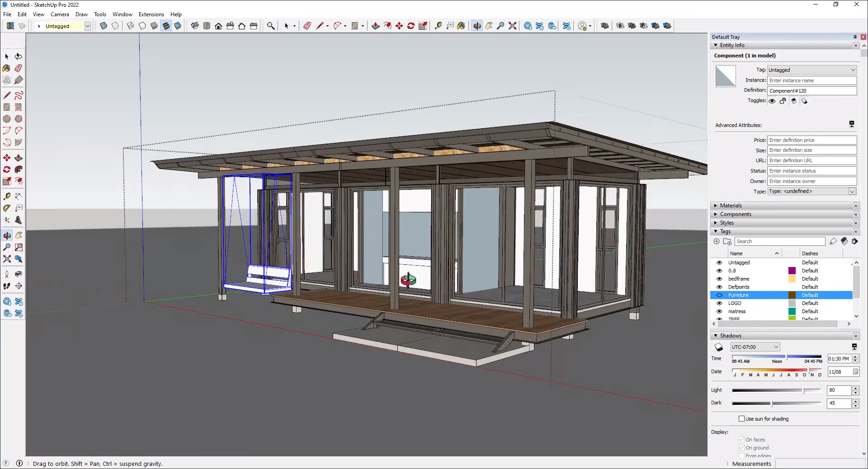Select the Orbit tool in top toolbar
Screen dimensions: 868x469
pyautogui.click(x=477, y=26)
